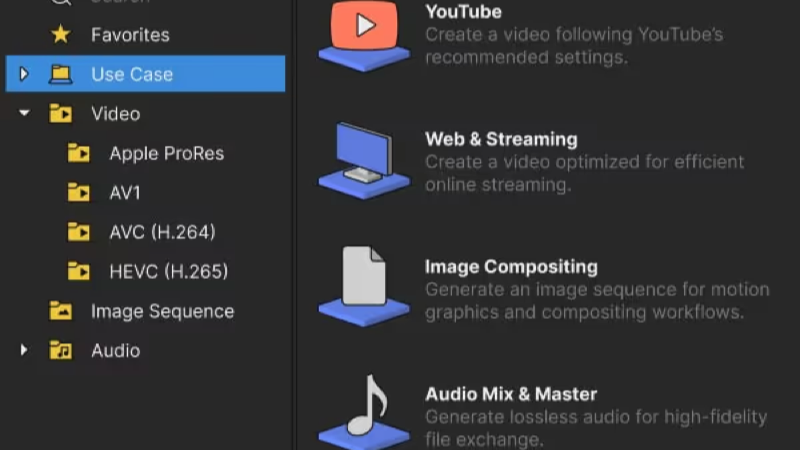Choose the Web & Streaming preset title
The image size is (800, 450).
(x=501, y=139)
